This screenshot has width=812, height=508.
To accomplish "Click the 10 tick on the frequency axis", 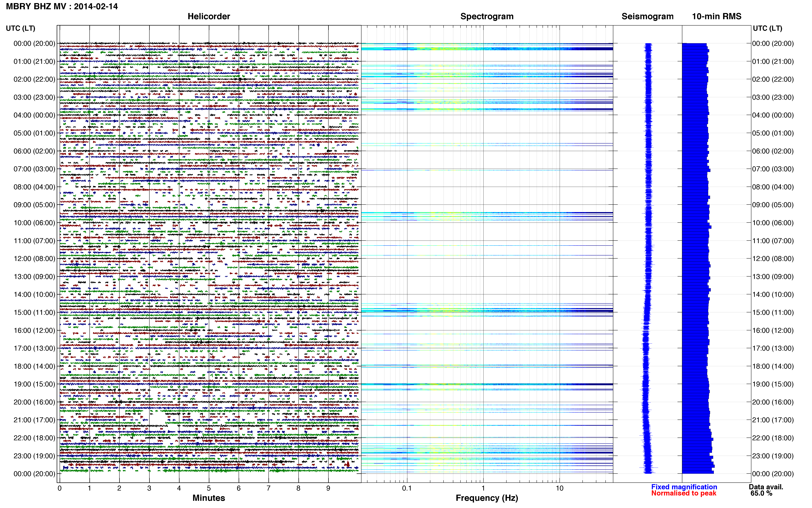I will click(559, 488).
